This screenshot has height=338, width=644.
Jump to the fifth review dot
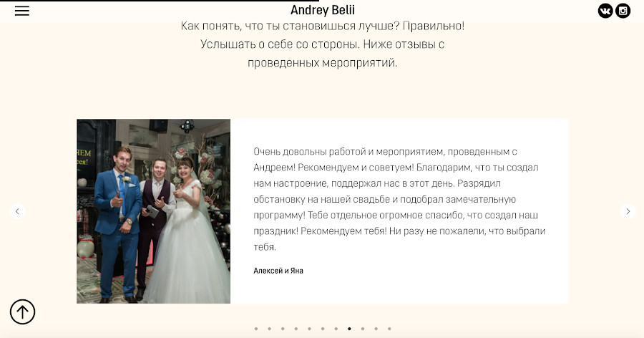[309, 329]
